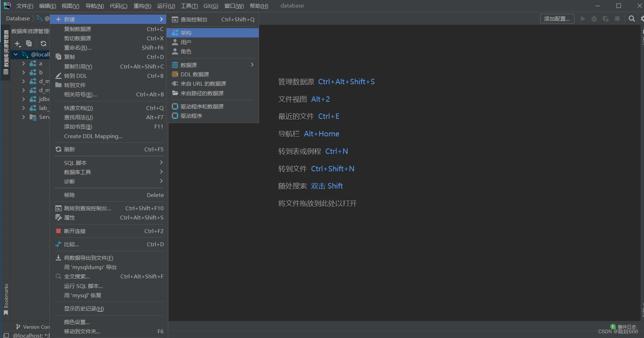Click the Run play icon in the top toolbar
This screenshot has height=338, width=644.
click(x=583, y=19)
